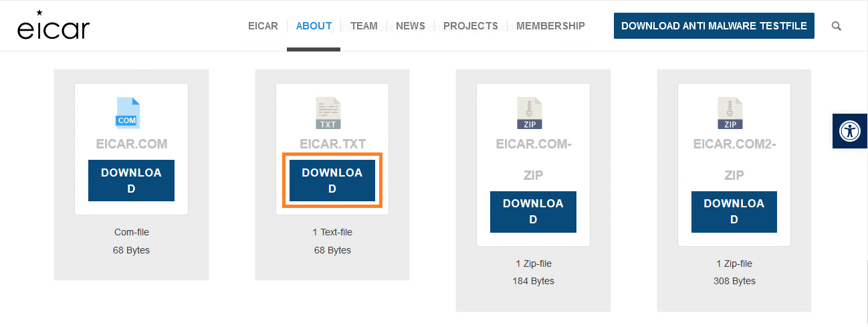Click the COM file type icon
Image resolution: width=868 pixels, height=327 pixels.
(127, 113)
